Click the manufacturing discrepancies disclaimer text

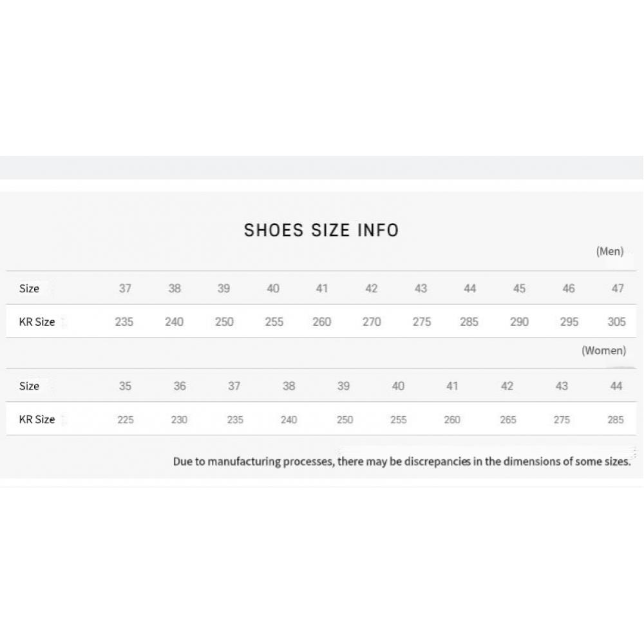click(402, 461)
